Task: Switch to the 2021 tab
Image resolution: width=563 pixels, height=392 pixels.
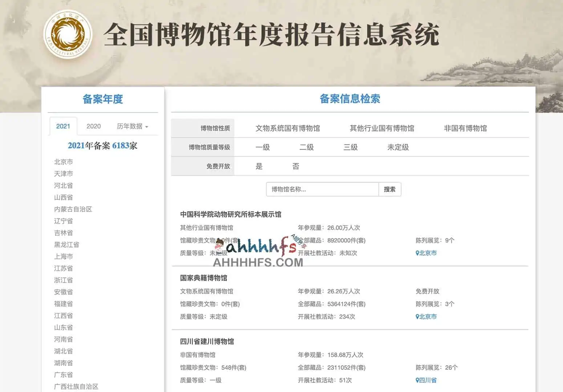Action: click(x=63, y=126)
